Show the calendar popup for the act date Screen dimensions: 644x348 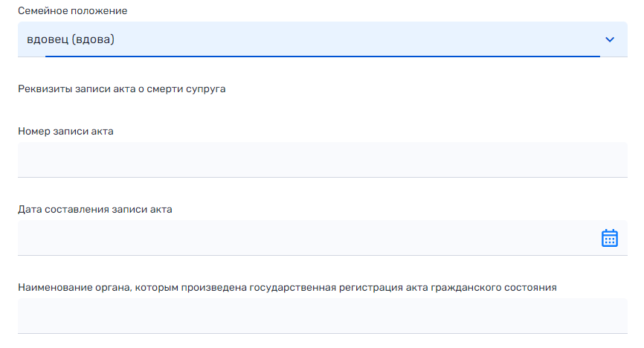tap(609, 238)
